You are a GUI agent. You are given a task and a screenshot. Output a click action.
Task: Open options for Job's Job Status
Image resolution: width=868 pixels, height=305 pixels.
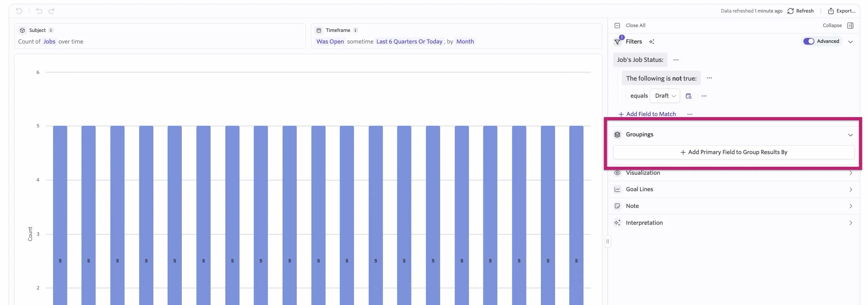(676, 60)
